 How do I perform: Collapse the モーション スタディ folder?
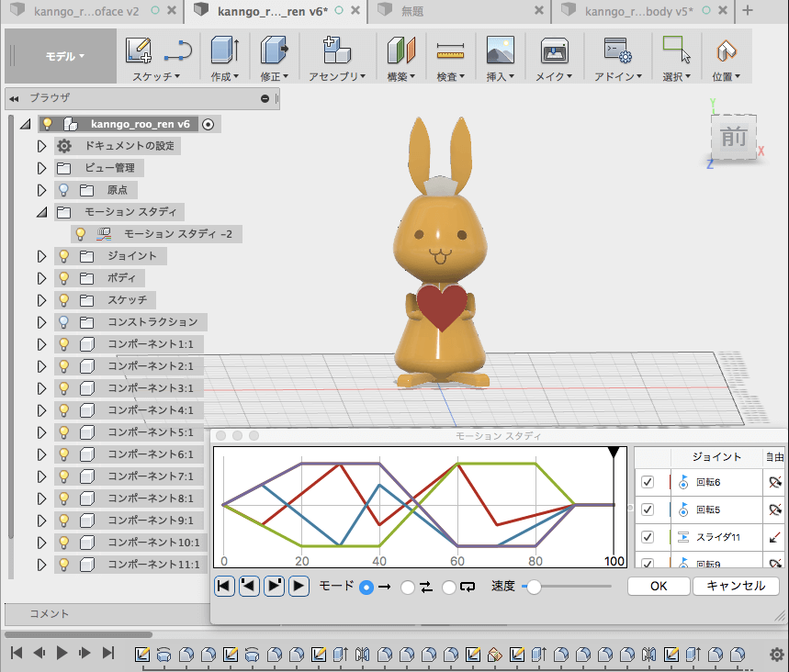point(40,212)
